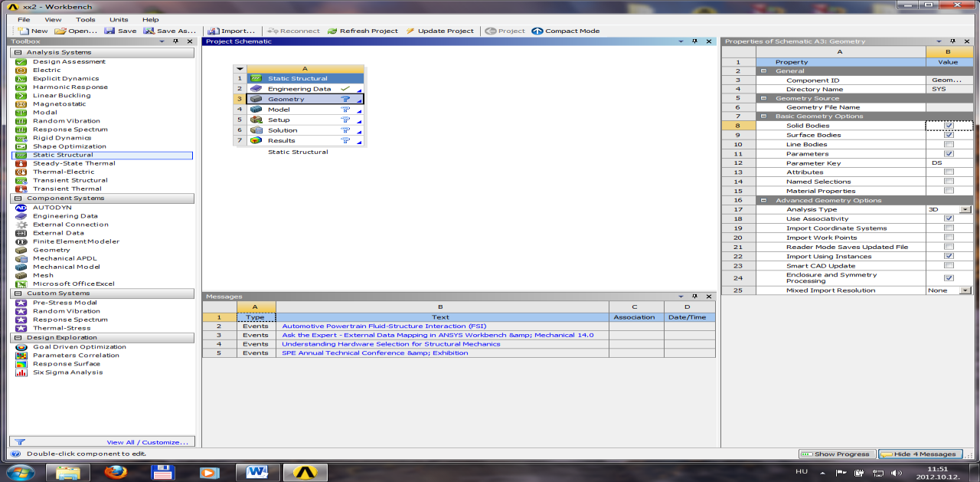
Task: Open system A's dropdown arrow in schematic
Action: (x=240, y=69)
